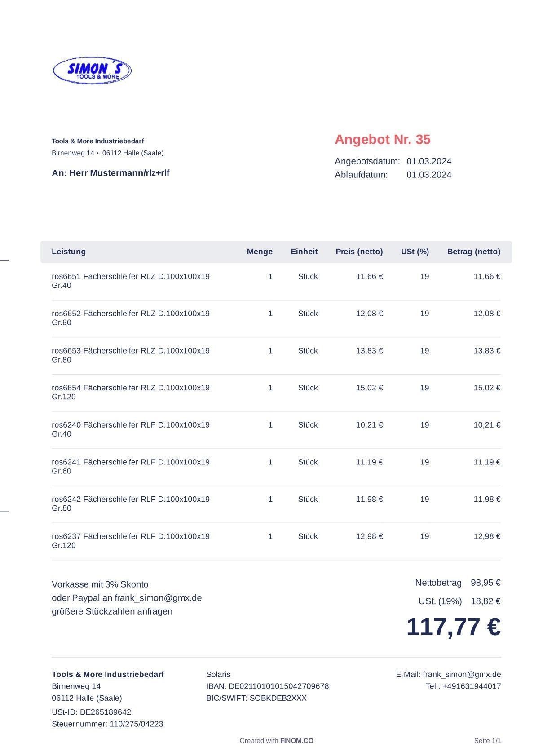Click the Preis (netto) column header
Image resolution: width=534 pixels, height=756 pixels.
(359, 252)
